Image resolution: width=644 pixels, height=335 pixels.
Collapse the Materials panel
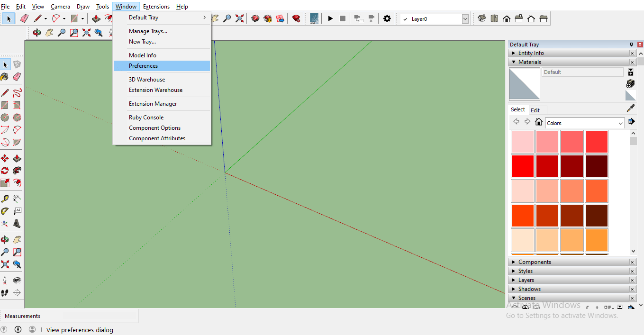click(529, 62)
